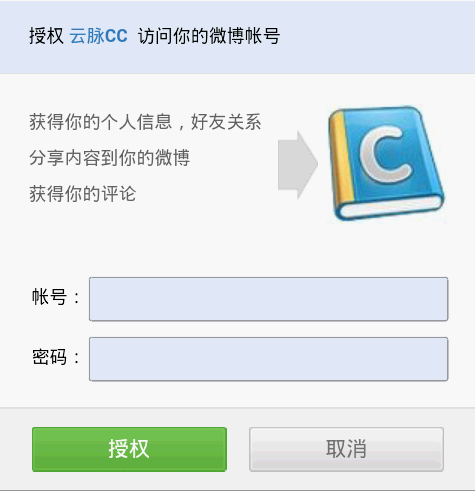The width and height of the screenshot is (475, 491).
Task: Click the silver letter C on the book
Action: click(x=386, y=155)
